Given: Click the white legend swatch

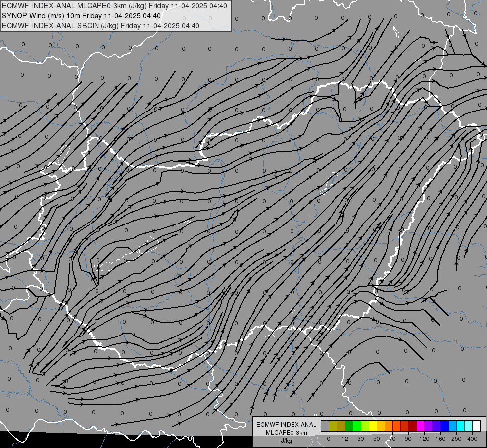Looking at the screenshot, I should (476, 426).
